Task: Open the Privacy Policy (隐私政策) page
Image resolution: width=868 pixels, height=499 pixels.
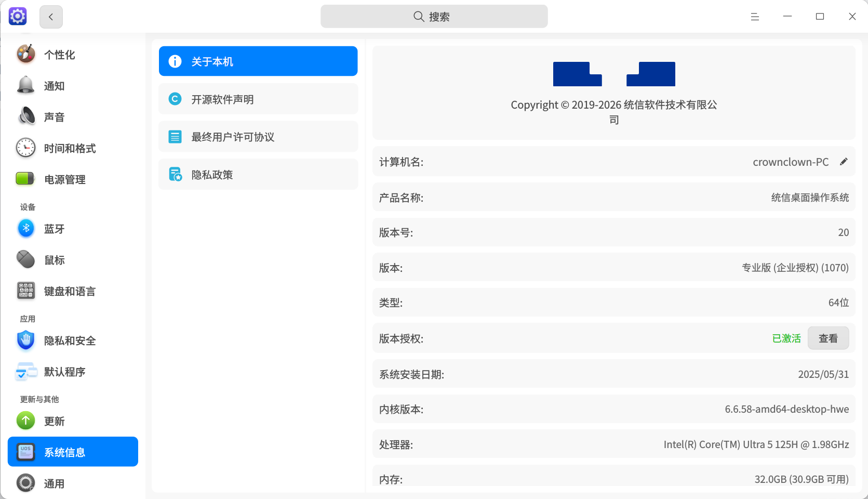Action: point(258,174)
